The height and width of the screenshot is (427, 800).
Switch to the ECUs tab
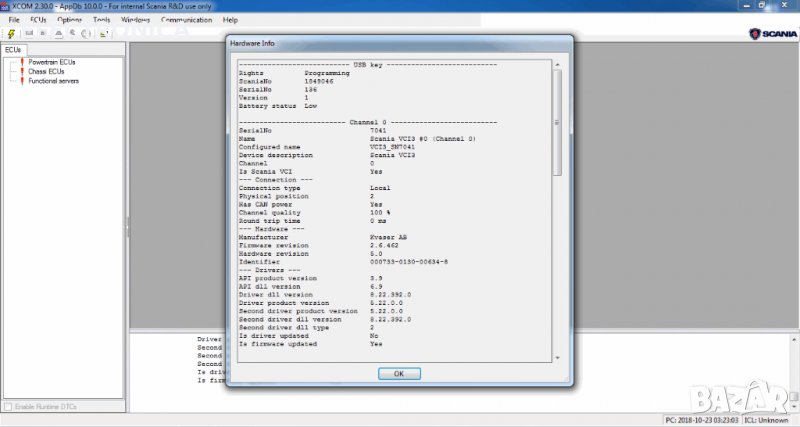[13, 49]
